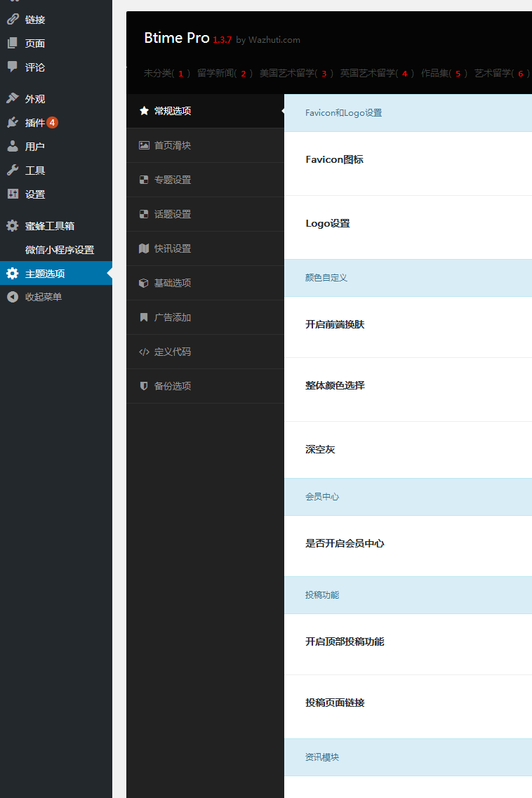Click the map icon beside 快讯设置
Image resolution: width=532 pixels, height=798 pixels.
coord(144,248)
